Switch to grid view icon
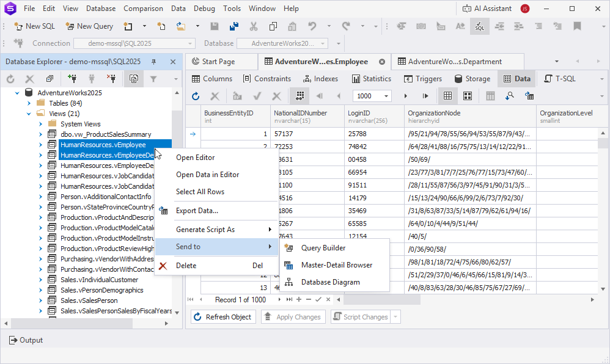The height and width of the screenshot is (364, 610). coord(448,96)
